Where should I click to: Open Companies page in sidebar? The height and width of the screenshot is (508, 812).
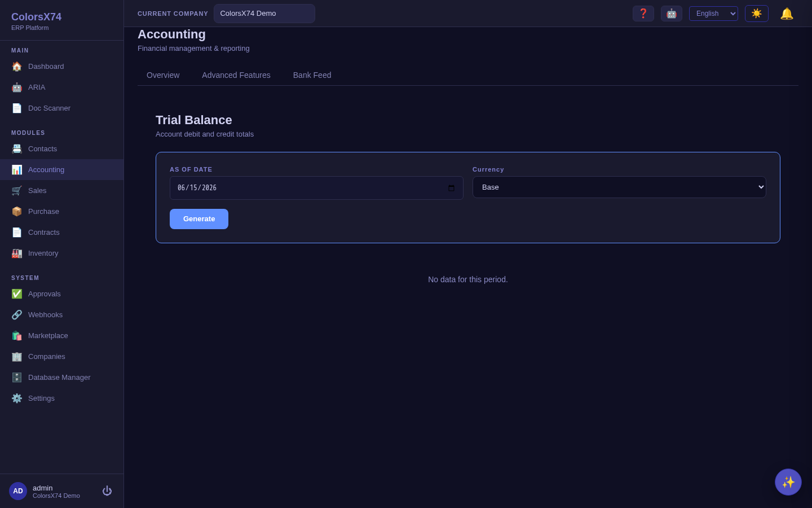tap(61, 357)
